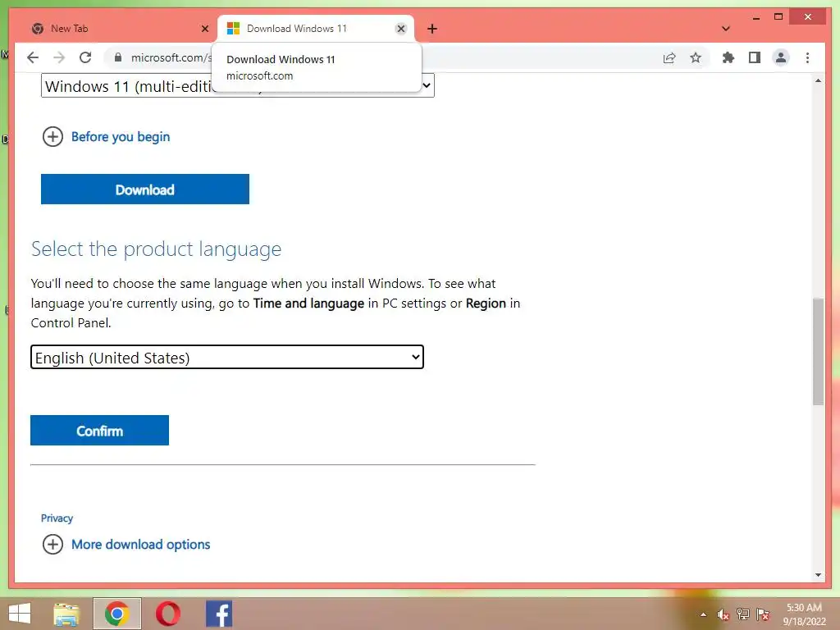Click the page vertical scrollbar thumb
The image size is (840, 630).
(818, 351)
